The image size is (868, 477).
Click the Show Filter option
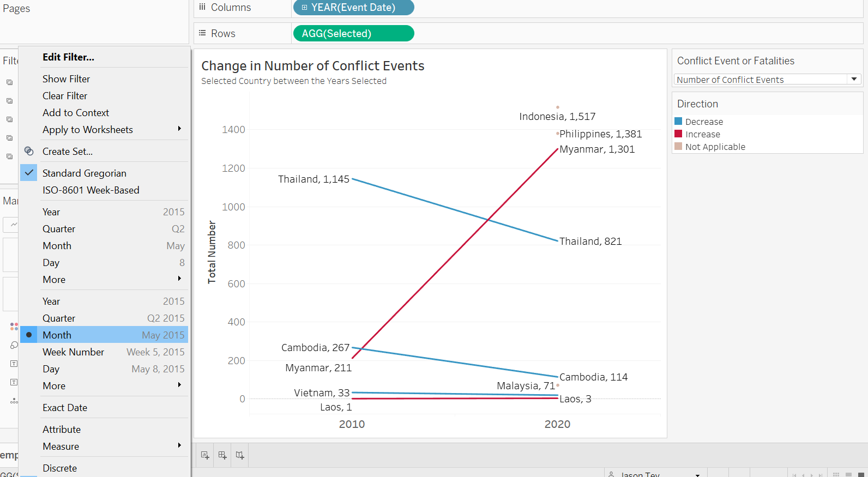click(66, 79)
